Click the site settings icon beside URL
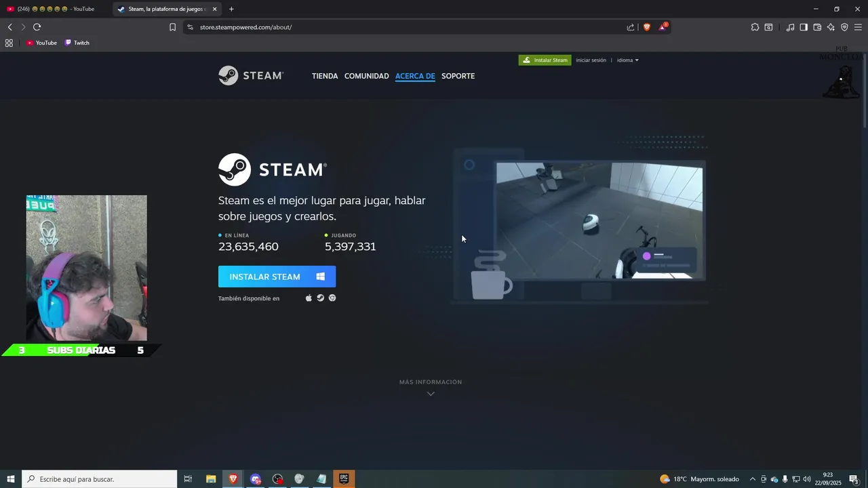Image resolution: width=868 pixels, height=488 pixels. pos(190,27)
